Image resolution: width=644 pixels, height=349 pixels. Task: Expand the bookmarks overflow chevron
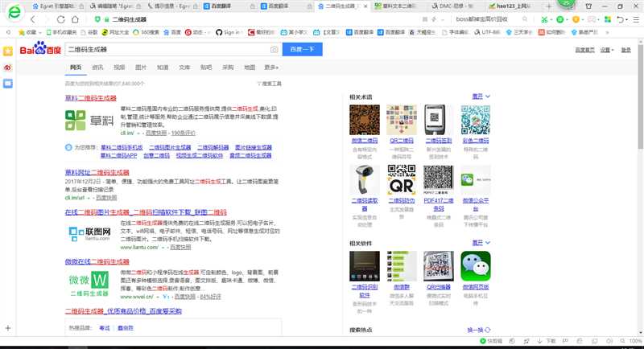[x=608, y=32]
